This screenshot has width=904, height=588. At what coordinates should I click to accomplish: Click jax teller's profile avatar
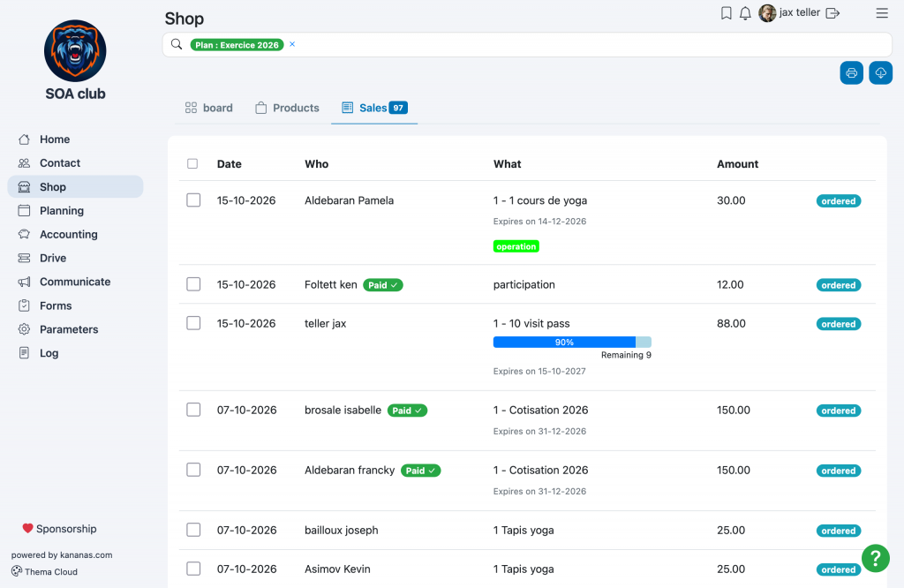tap(767, 12)
